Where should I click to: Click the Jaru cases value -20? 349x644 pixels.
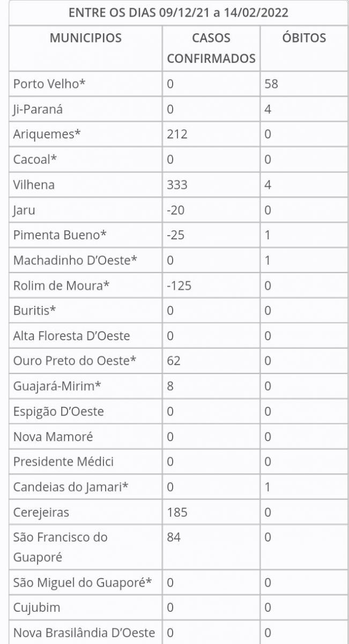tap(175, 210)
